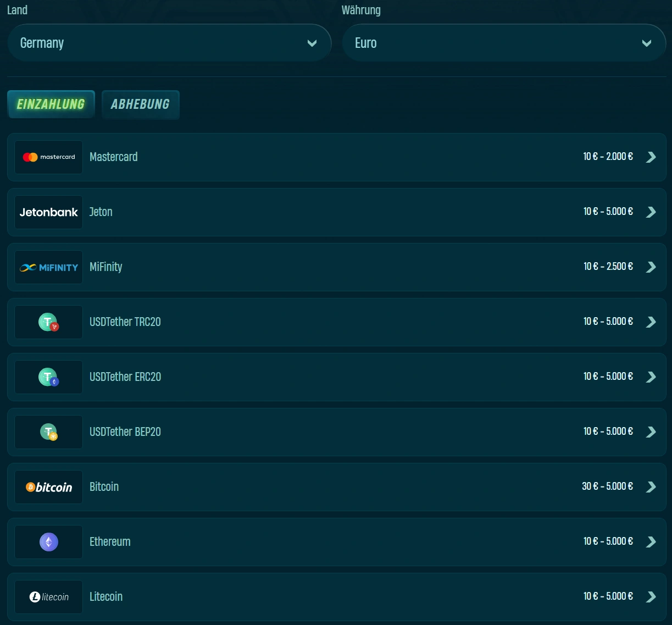Open the Währung dropdown showing Euro

pyautogui.click(x=503, y=43)
